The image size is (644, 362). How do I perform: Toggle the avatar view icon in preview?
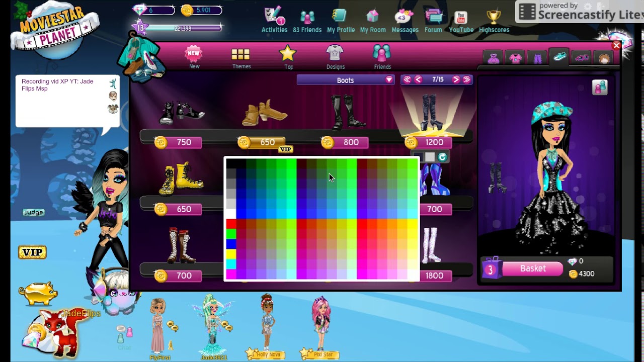600,87
